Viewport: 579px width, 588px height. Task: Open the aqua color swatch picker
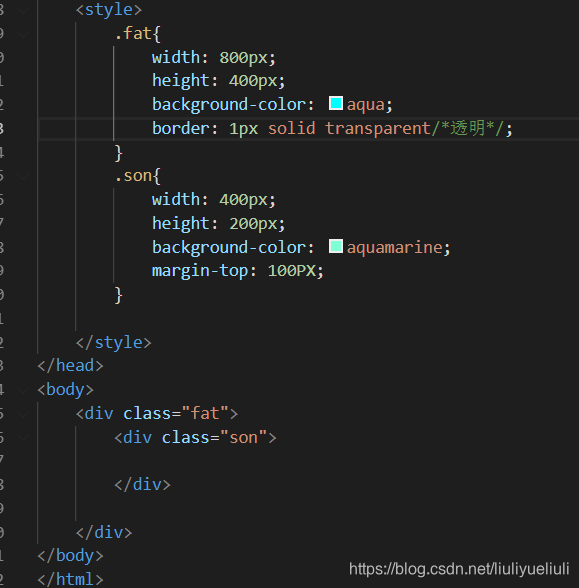coord(336,103)
